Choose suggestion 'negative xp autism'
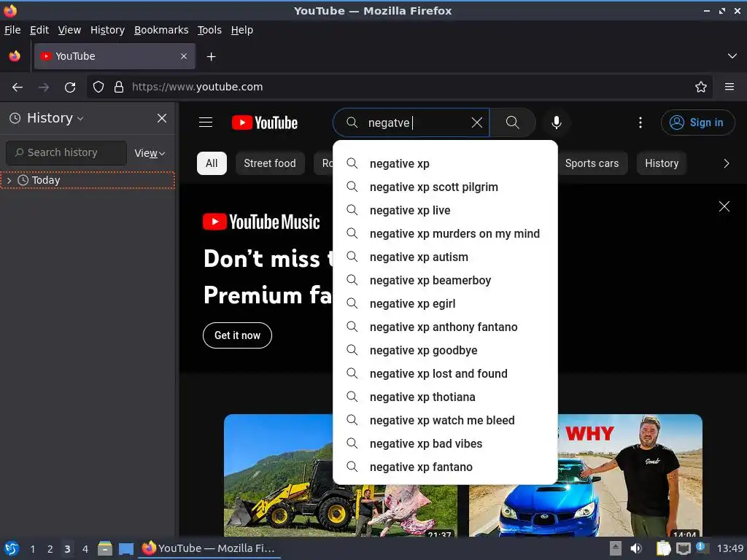 pyautogui.click(x=445, y=257)
